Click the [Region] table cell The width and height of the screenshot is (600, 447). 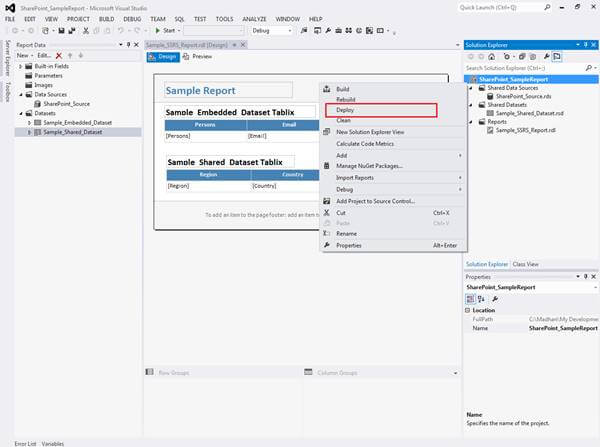tap(209, 186)
